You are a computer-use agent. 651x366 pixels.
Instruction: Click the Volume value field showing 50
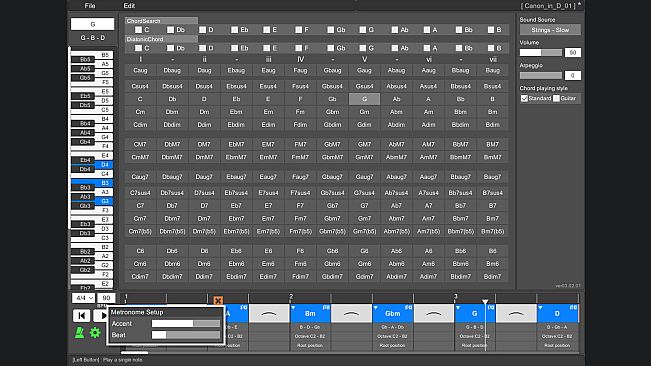click(573, 53)
